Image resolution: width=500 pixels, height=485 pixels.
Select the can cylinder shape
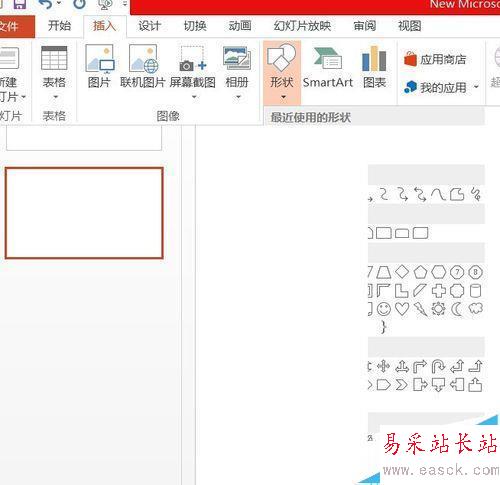[x=475, y=290]
